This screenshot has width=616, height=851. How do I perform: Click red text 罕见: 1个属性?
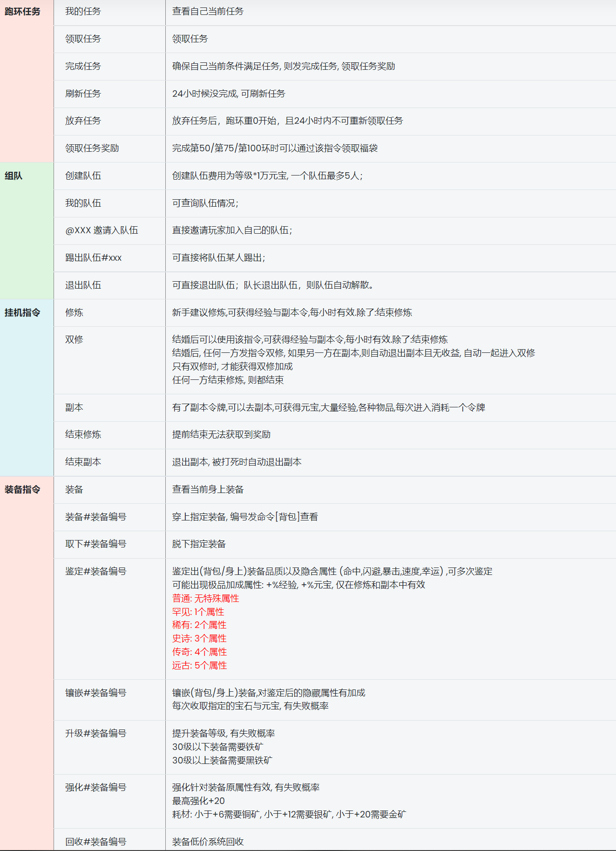click(x=198, y=612)
